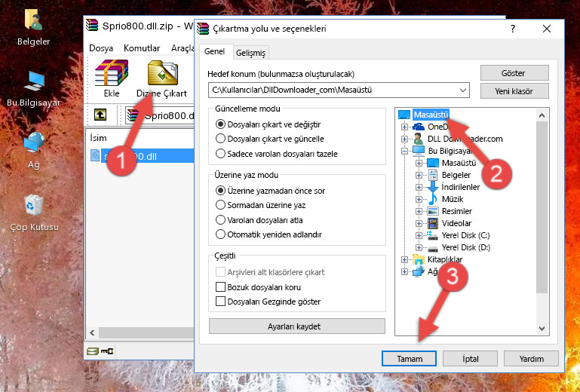Viewport: 580px width, 392px height.
Task: Click the key password icon in status bar
Action: (107, 351)
